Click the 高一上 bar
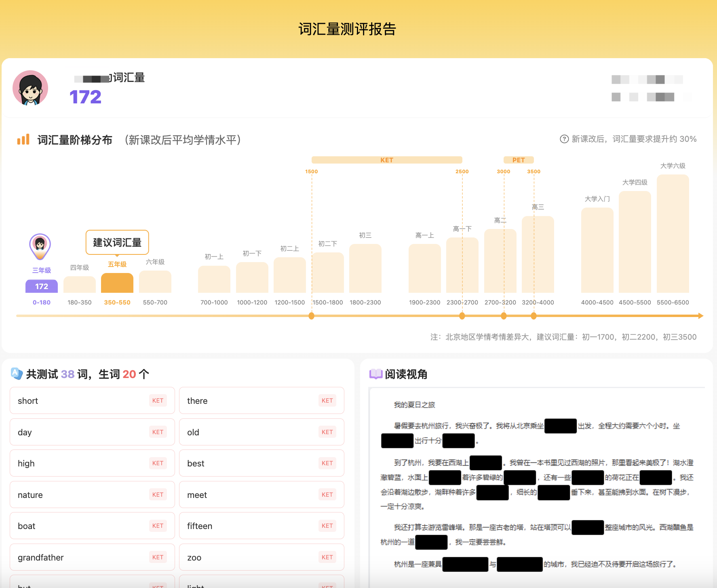Image resolution: width=717 pixels, height=588 pixels. pyautogui.click(x=425, y=268)
